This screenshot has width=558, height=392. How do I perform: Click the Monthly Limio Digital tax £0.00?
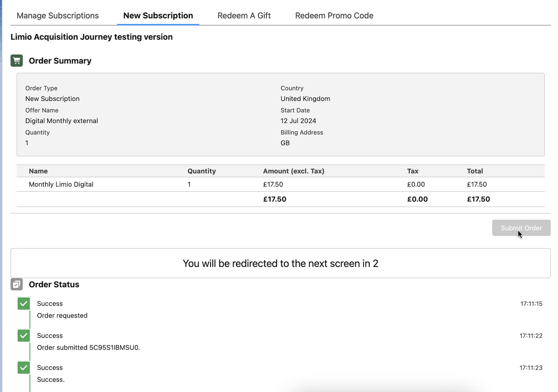(416, 184)
